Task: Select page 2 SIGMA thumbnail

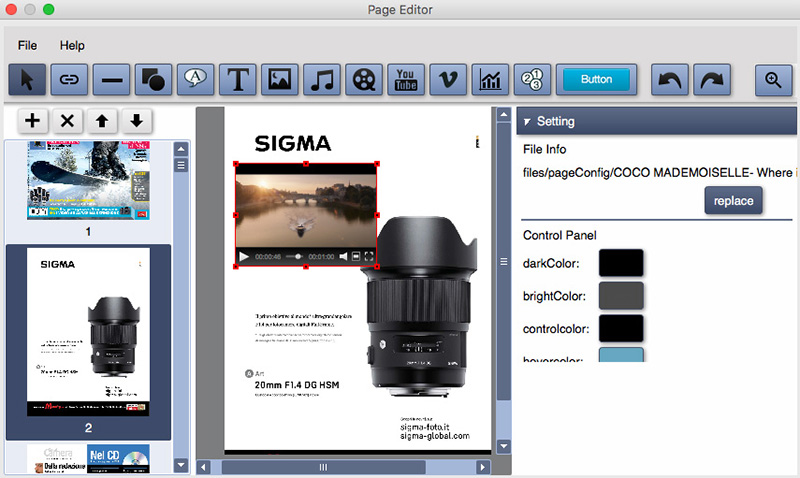Action: [x=88, y=332]
